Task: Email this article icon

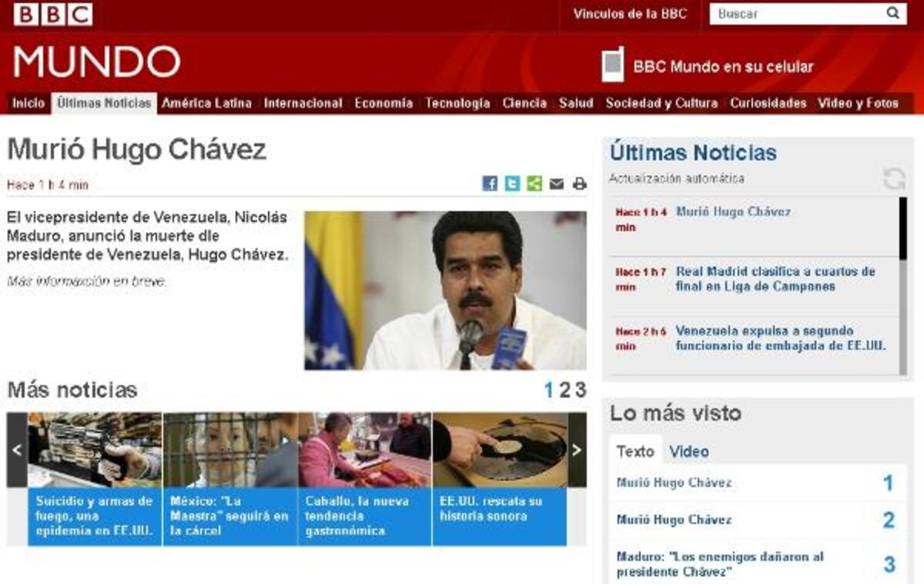Action: point(557,184)
